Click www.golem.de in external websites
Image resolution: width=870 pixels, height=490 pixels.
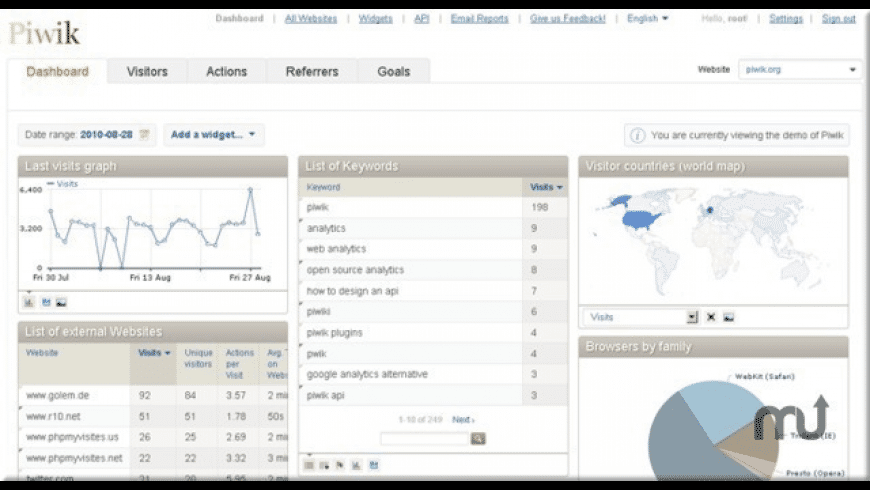click(x=58, y=395)
